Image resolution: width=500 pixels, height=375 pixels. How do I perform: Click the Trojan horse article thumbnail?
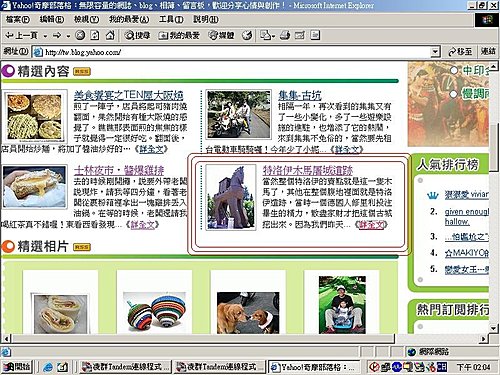231,197
